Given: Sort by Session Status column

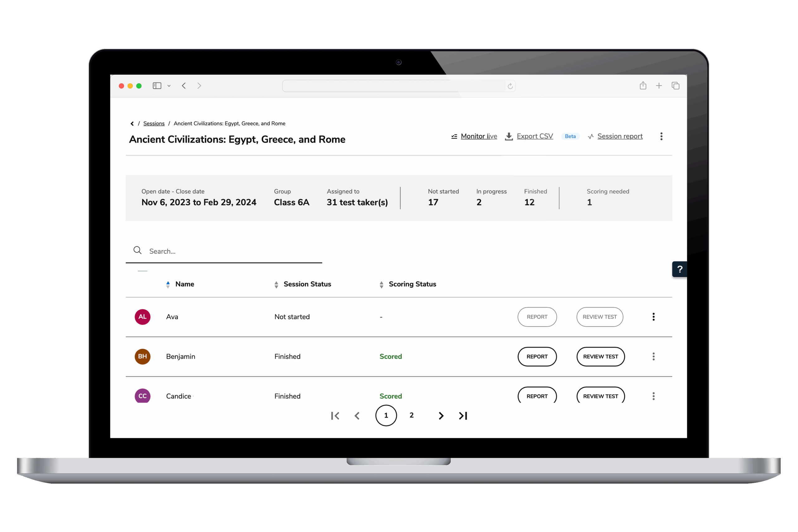Looking at the screenshot, I should click(307, 284).
